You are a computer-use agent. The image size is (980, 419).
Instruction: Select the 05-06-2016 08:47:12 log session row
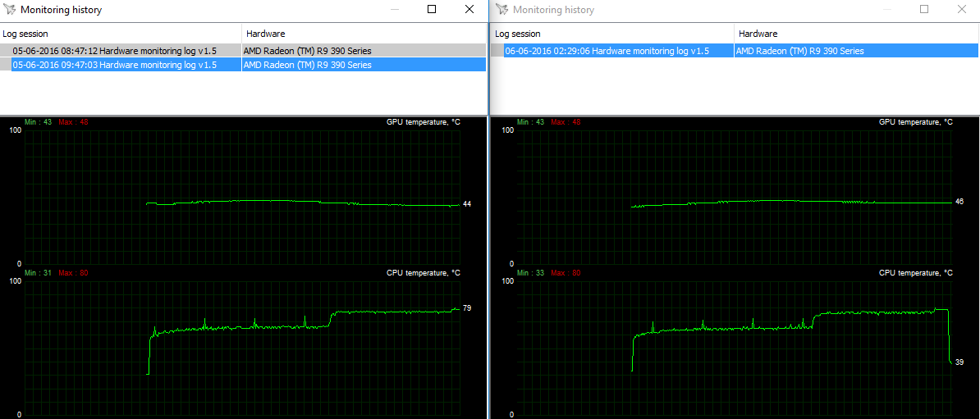pos(243,49)
